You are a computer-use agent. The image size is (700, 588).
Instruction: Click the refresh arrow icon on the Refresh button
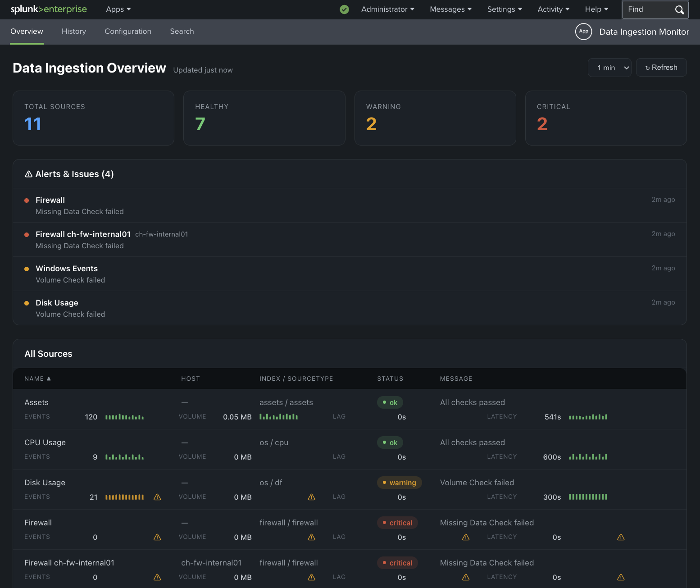647,67
